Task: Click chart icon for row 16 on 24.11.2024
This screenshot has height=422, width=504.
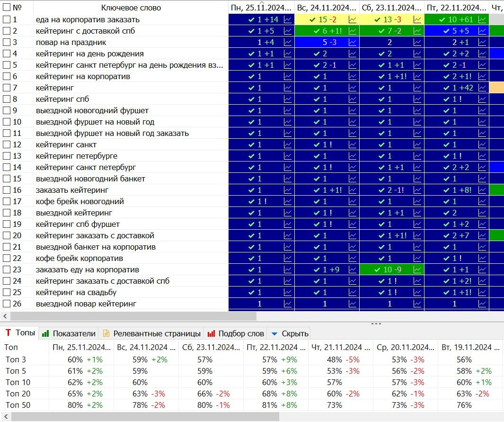Action: coord(353,190)
